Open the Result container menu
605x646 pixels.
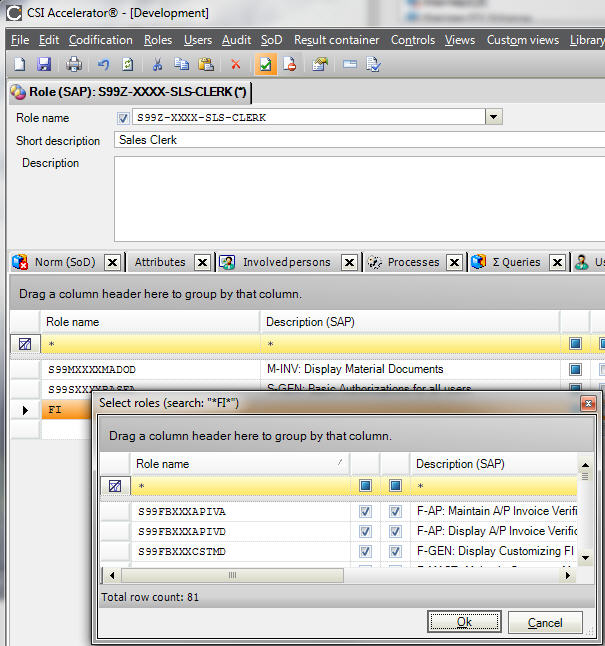pyautogui.click(x=336, y=40)
